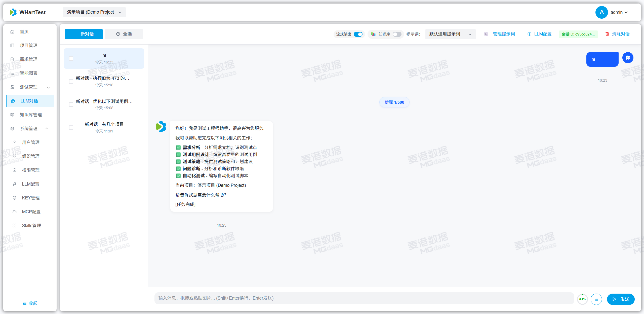Screen dimensions: 644x314
Task: Click the gear icon beside 管理提示词
Action: click(x=486, y=34)
